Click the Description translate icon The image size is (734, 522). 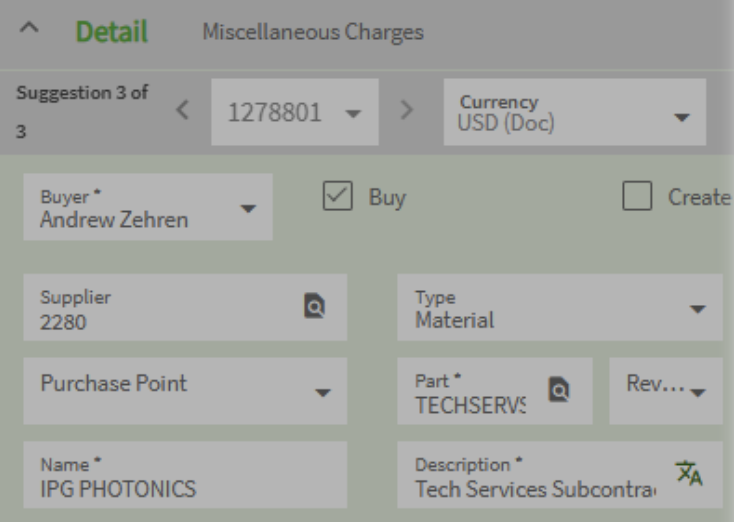(687, 473)
